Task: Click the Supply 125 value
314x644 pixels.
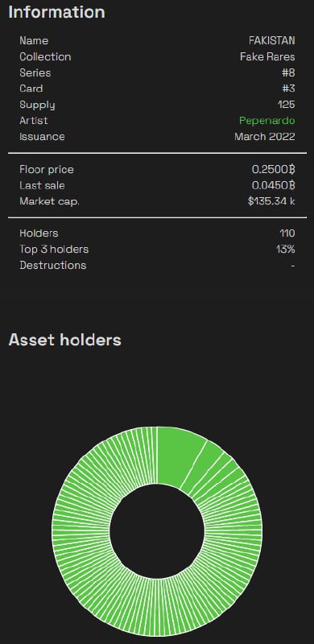Action: [x=286, y=105]
